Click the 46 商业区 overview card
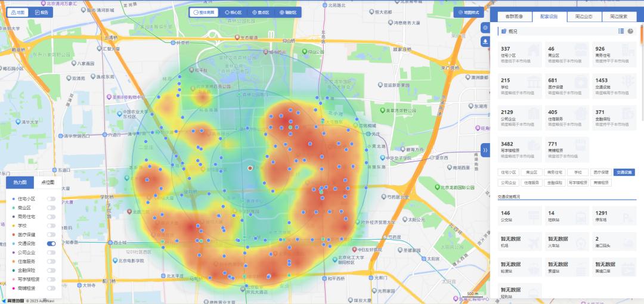The width and height of the screenshot is (644, 304). pyautogui.click(x=567, y=55)
